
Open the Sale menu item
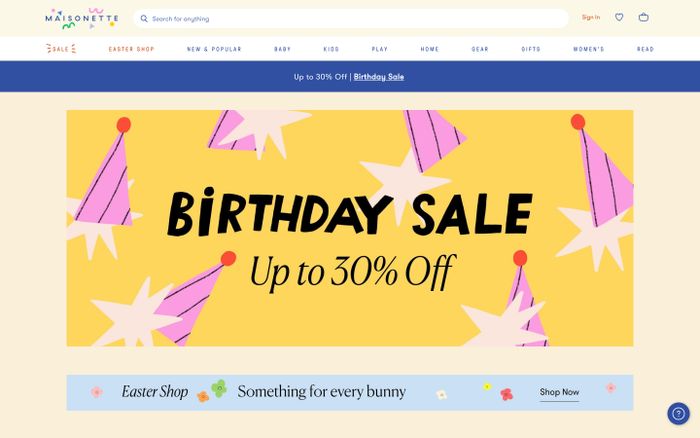tap(61, 49)
